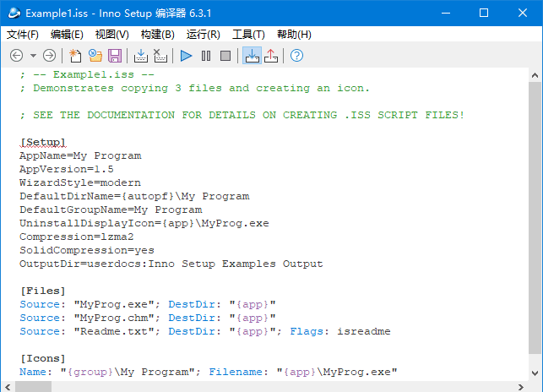The image size is (543, 392).
Task: Open the 帮助(H) menu
Action: point(294,35)
